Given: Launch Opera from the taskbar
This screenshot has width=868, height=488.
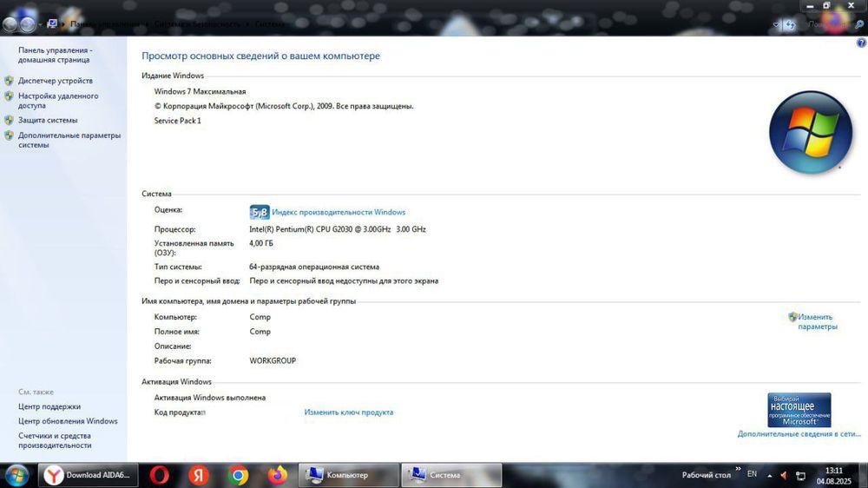Looking at the screenshot, I should coord(160,475).
